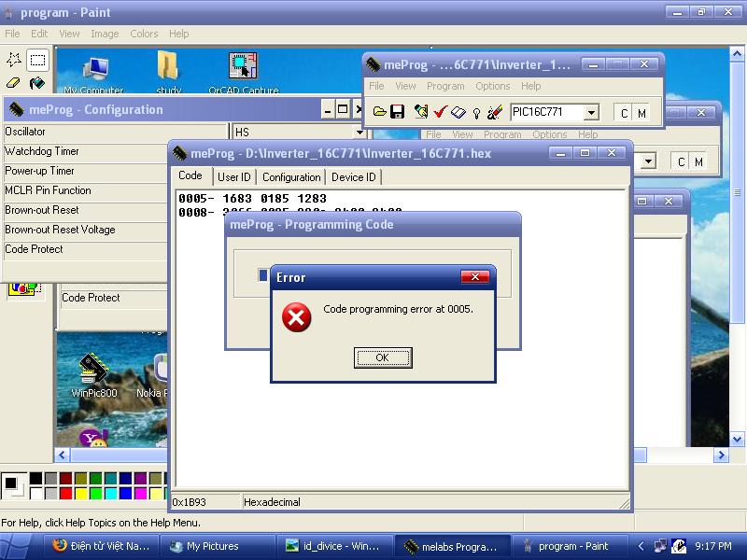Open the Program menu in front meProg window
Image resolution: width=747 pixels, height=560 pixels.
445,86
